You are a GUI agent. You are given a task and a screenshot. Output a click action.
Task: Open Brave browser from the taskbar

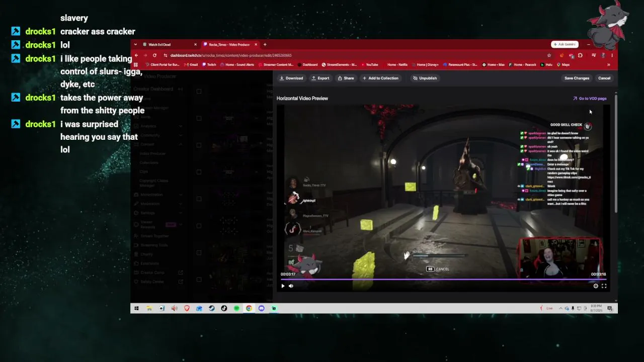(187, 308)
